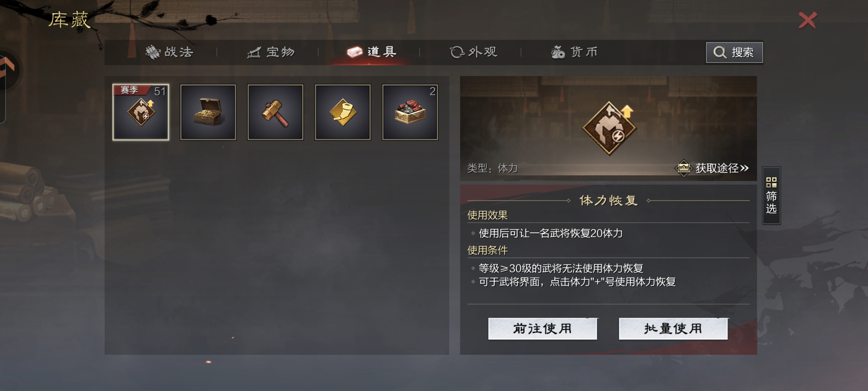This screenshot has width=868, height=391.
Task: Open the 货币 currency tab
Action: tap(574, 52)
